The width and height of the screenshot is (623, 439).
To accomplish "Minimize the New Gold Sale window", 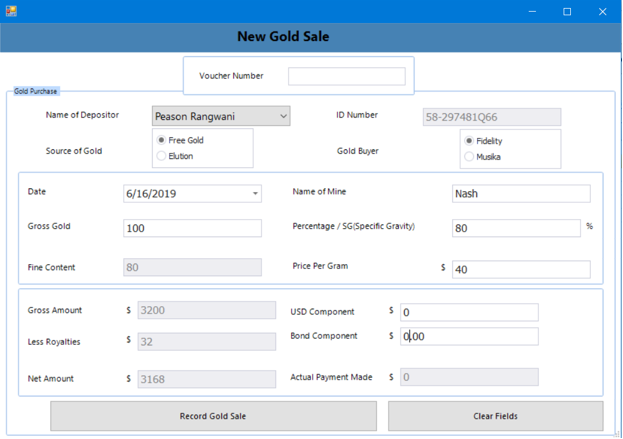I will click(532, 12).
